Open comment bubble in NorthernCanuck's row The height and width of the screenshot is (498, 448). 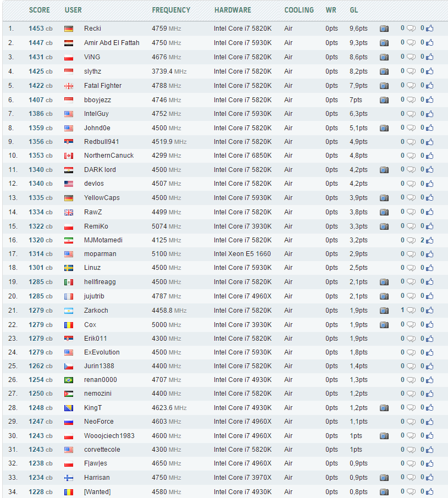tap(411, 156)
